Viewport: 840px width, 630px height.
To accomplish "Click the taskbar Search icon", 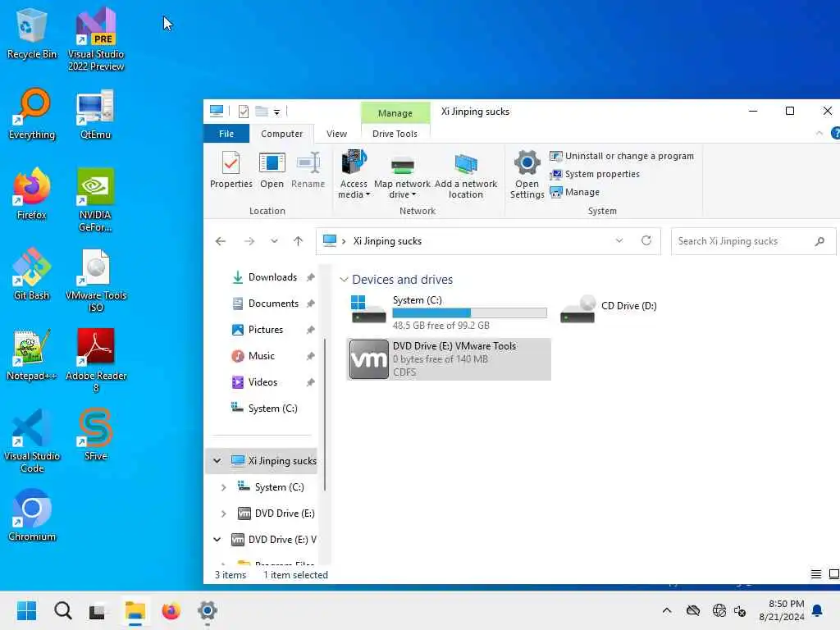I will (x=62, y=610).
